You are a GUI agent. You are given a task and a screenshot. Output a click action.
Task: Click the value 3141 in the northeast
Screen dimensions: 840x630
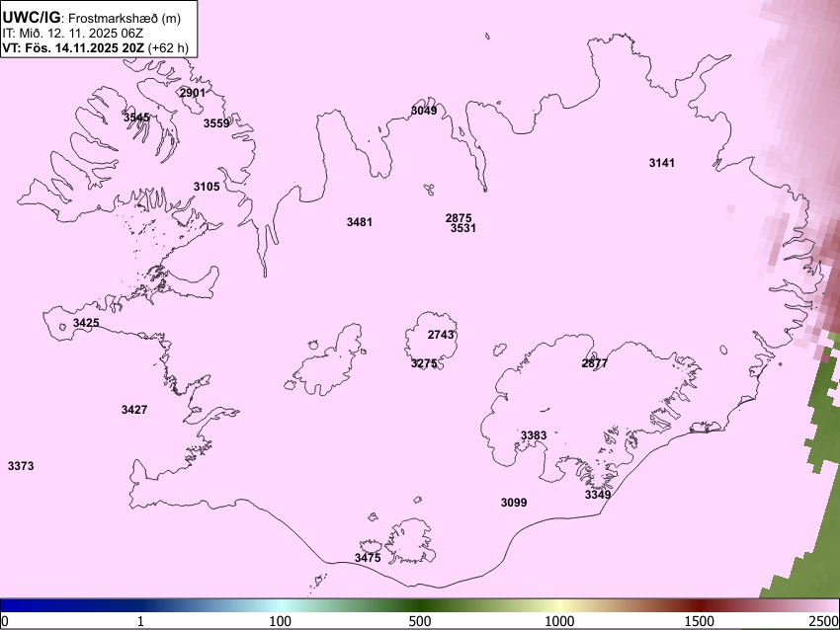[662, 163]
